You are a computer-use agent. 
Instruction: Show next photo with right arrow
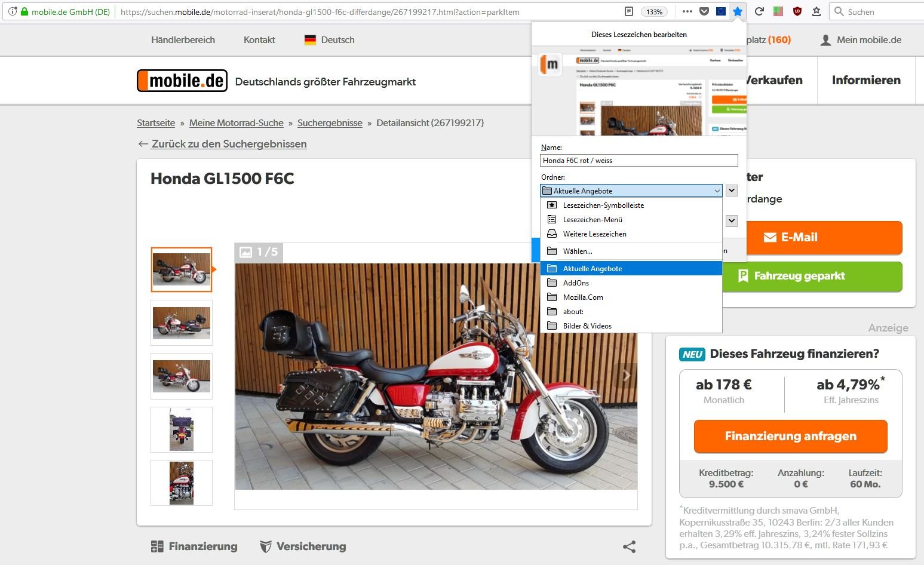(626, 376)
